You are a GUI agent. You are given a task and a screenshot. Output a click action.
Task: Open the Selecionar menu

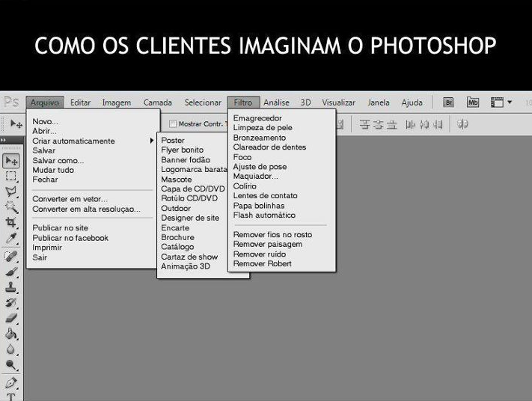pos(203,102)
